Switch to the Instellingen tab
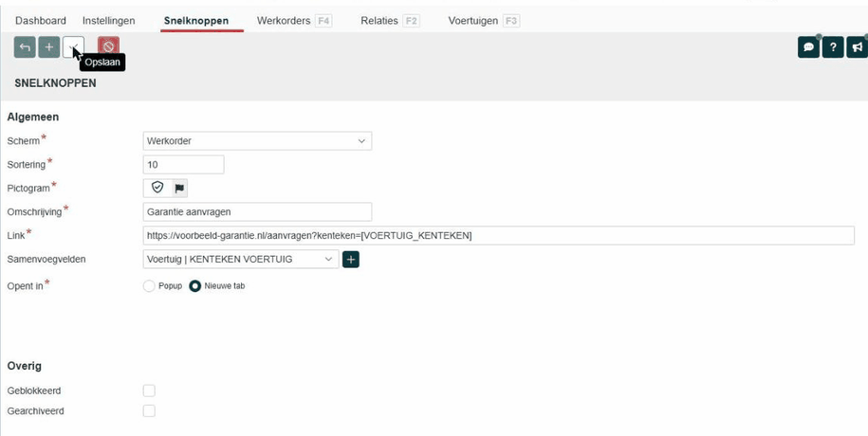The height and width of the screenshot is (436, 868). 108,21
